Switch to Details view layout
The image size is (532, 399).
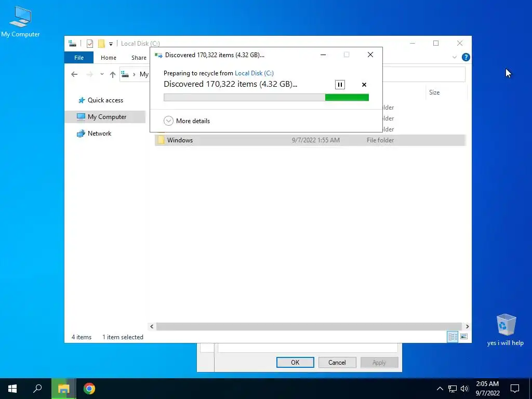pos(453,337)
